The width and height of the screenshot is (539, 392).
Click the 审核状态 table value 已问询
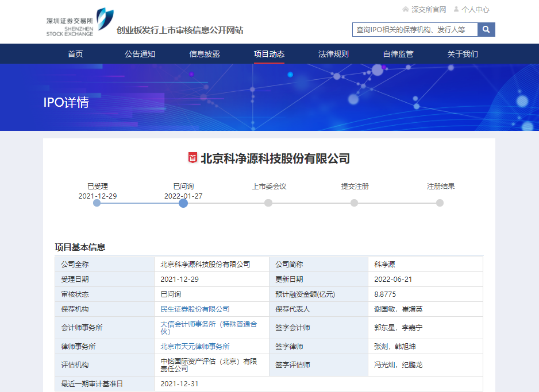(171, 294)
